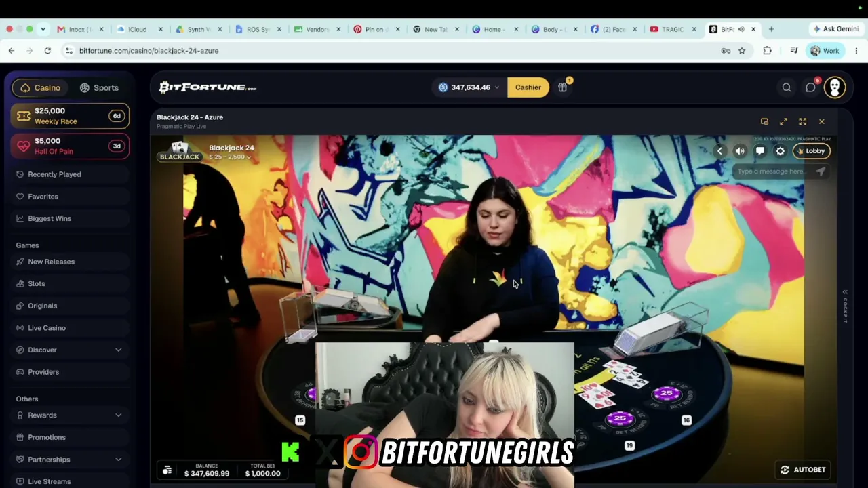Image resolution: width=868 pixels, height=488 pixels.
Task: Open Live Streams in the sidebar
Action: click(x=69, y=481)
